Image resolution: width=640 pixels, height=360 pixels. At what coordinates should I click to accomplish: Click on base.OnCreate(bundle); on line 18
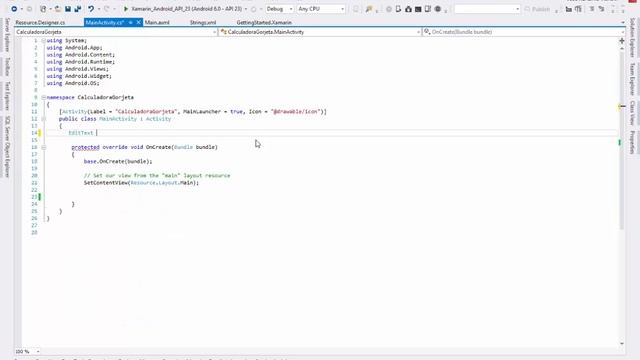[x=118, y=161]
